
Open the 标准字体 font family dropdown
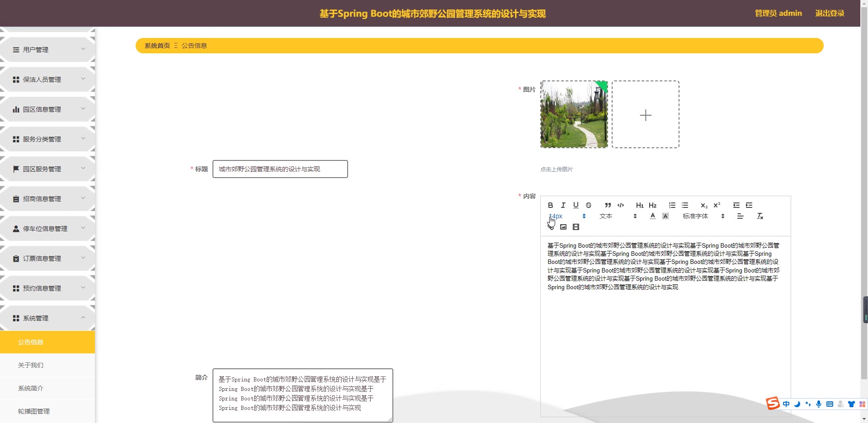coord(703,216)
